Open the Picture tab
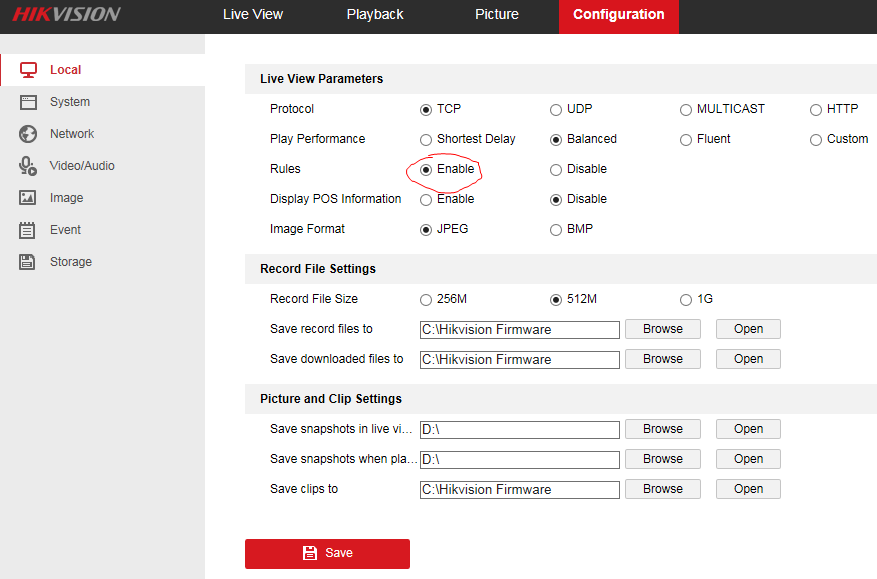Viewport: 877px width, 579px height. point(497,15)
